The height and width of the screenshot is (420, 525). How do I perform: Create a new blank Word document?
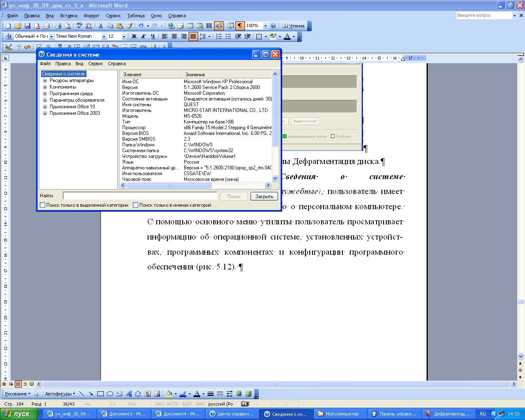tap(8, 26)
